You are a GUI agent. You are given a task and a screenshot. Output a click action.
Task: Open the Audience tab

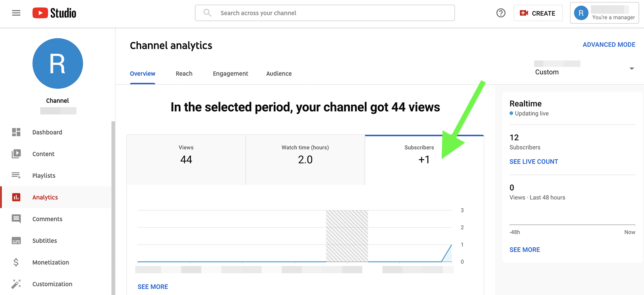tap(279, 74)
